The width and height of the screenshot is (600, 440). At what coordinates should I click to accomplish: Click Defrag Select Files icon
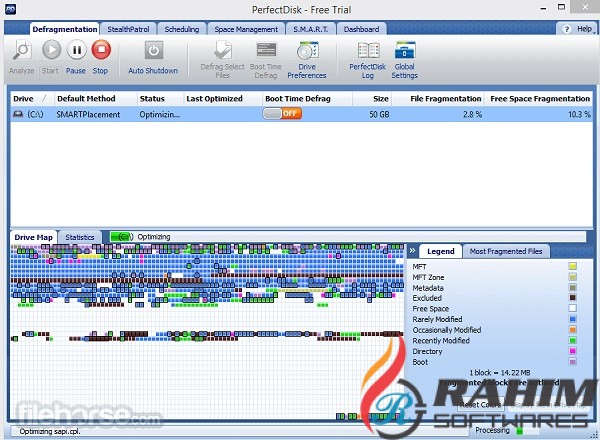(223, 50)
